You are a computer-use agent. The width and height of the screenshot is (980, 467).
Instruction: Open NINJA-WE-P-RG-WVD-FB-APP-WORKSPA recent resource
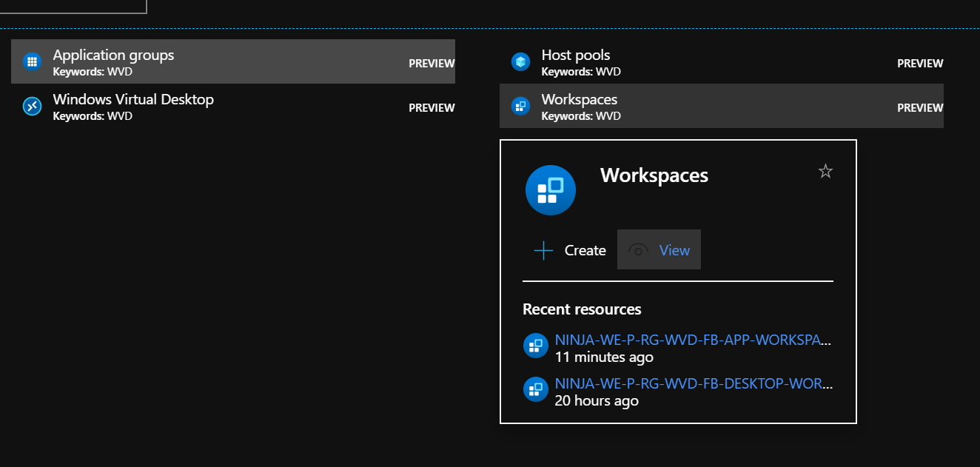[693, 340]
